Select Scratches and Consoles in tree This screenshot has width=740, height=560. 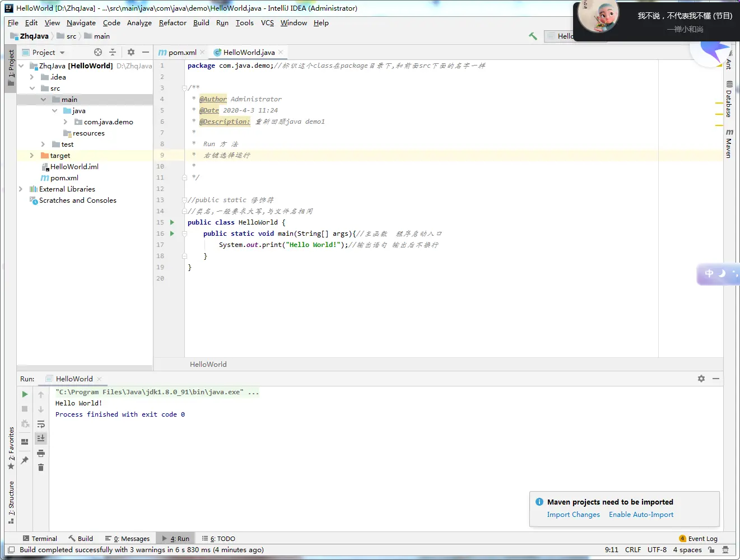78,200
